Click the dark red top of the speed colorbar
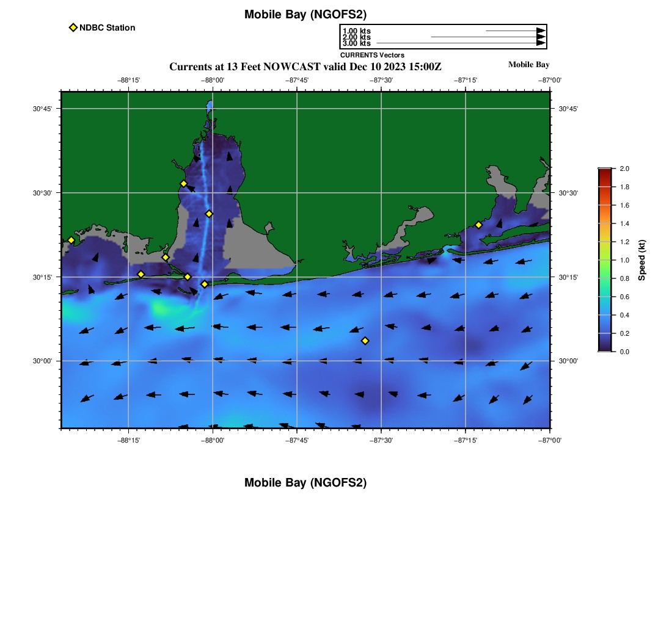This screenshot has width=672, height=641. point(604,172)
